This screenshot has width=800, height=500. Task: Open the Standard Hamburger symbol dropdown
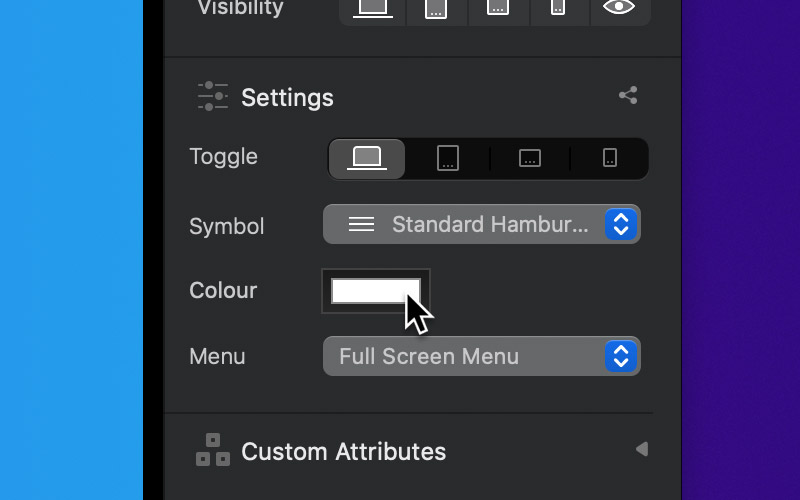click(x=482, y=224)
